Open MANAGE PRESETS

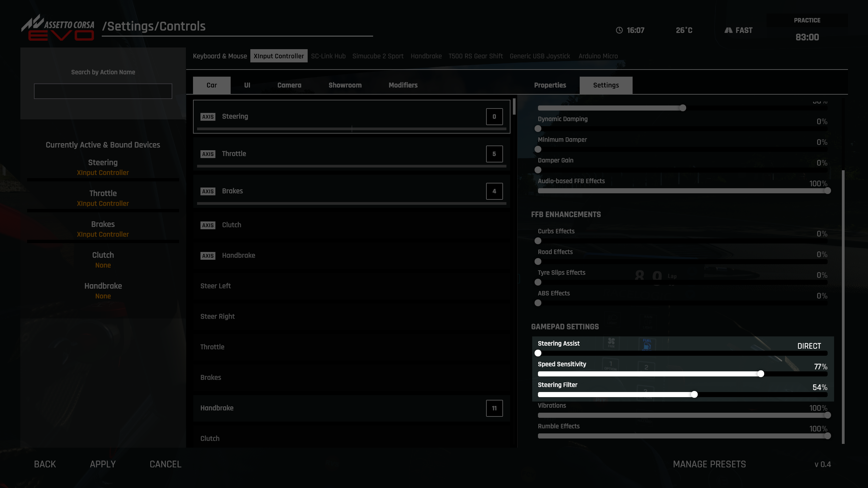pyautogui.click(x=709, y=464)
